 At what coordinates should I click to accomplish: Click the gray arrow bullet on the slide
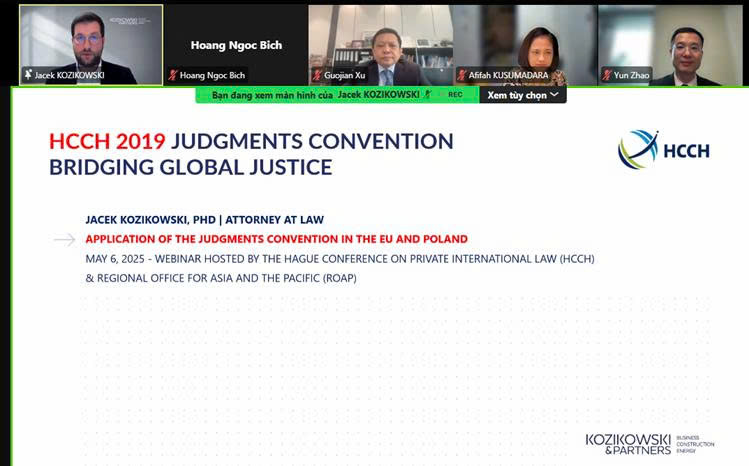(64, 239)
